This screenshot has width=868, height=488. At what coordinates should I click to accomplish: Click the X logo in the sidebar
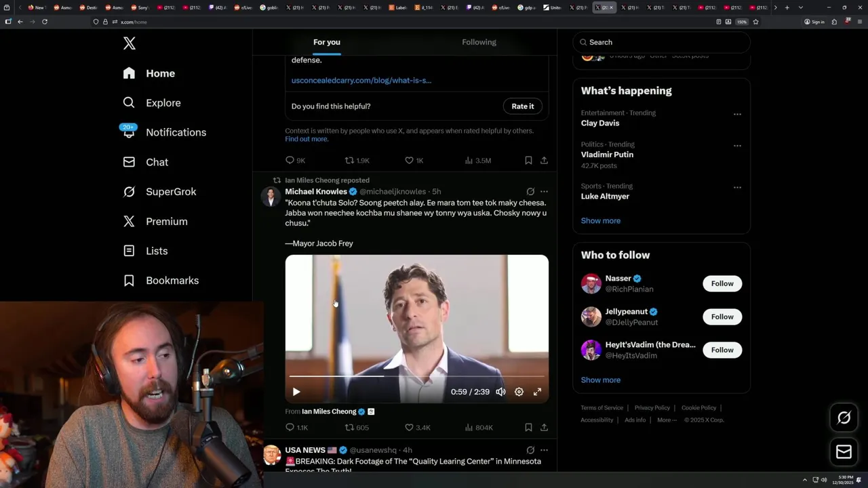tap(130, 43)
